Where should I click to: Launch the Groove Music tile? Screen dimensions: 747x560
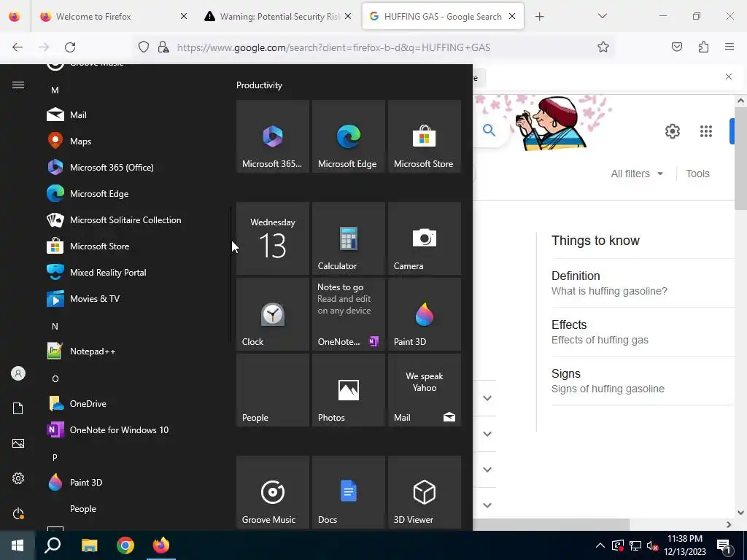pyautogui.click(x=273, y=492)
